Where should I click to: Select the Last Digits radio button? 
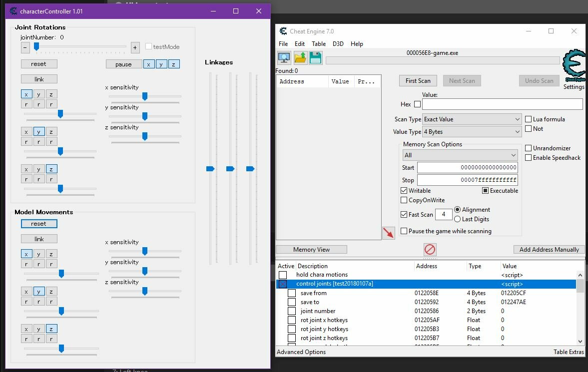(x=458, y=219)
